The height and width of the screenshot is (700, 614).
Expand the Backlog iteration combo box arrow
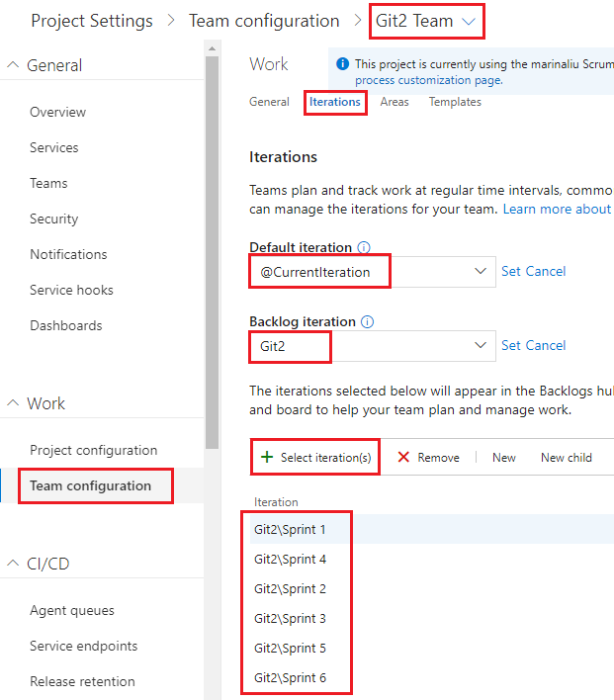click(x=481, y=345)
